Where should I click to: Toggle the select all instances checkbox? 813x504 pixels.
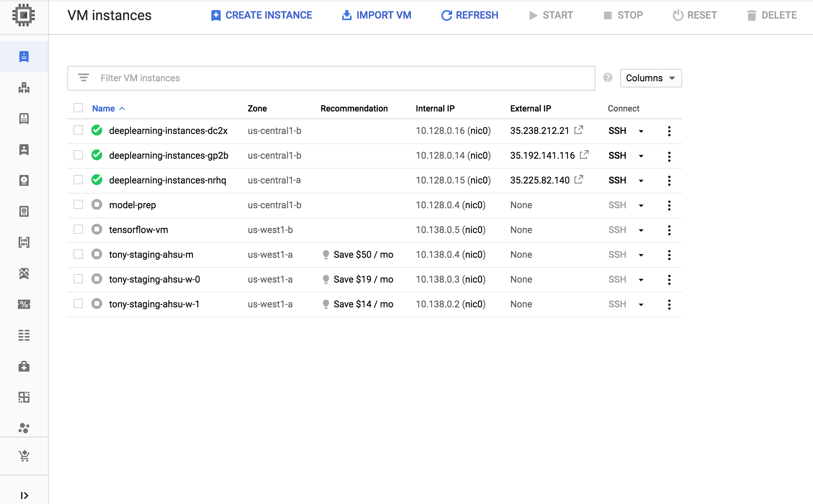coord(78,108)
